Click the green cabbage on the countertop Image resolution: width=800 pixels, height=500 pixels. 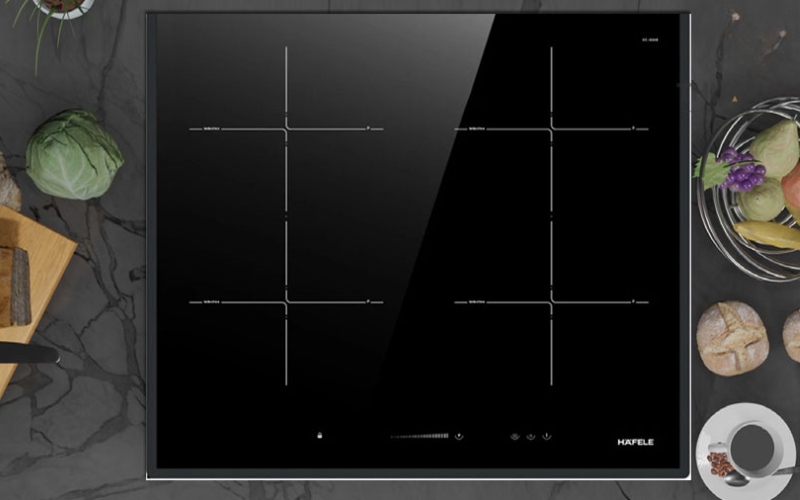coord(74,154)
